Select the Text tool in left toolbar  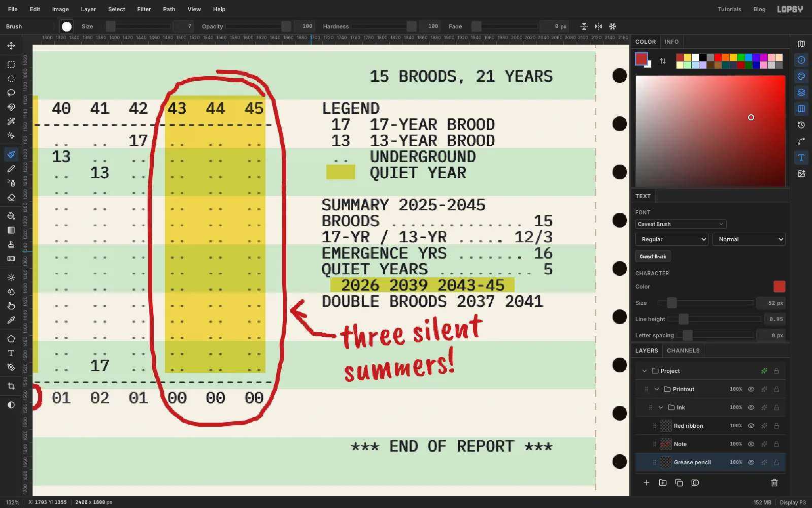tap(11, 353)
